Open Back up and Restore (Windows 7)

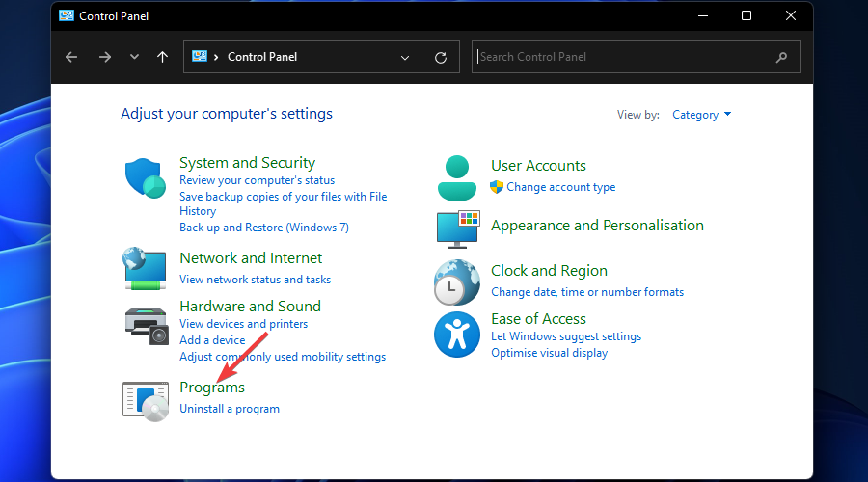pyautogui.click(x=264, y=228)
